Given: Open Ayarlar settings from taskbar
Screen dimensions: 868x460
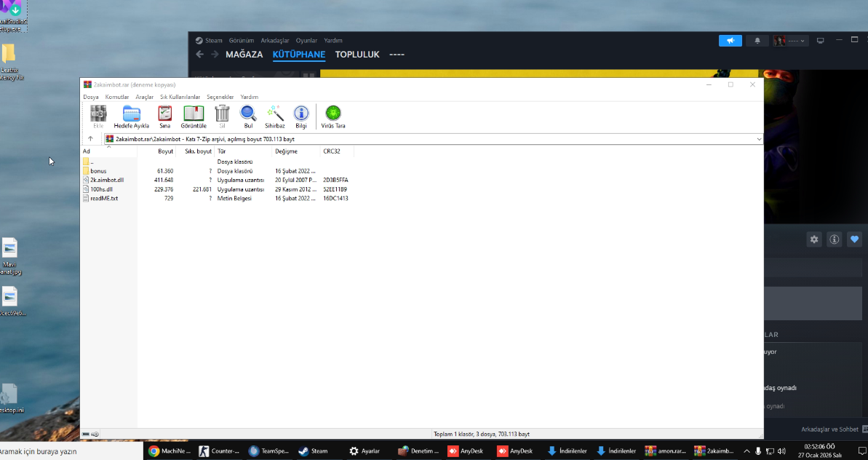Looking at the screenshot, I should [x=365, y=451].
